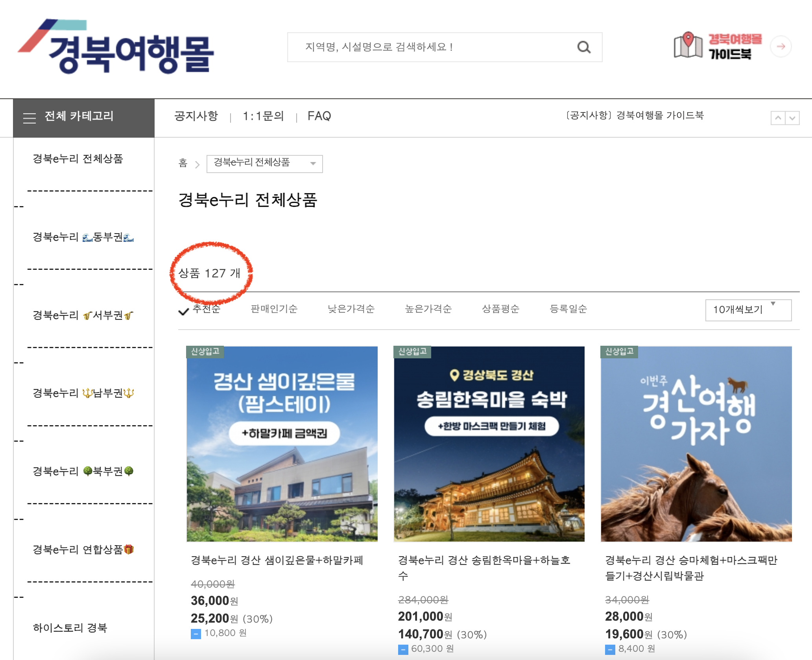Select the 추천순 sort option
Screen dimensions: 812x660
click(x=206, y=309)
